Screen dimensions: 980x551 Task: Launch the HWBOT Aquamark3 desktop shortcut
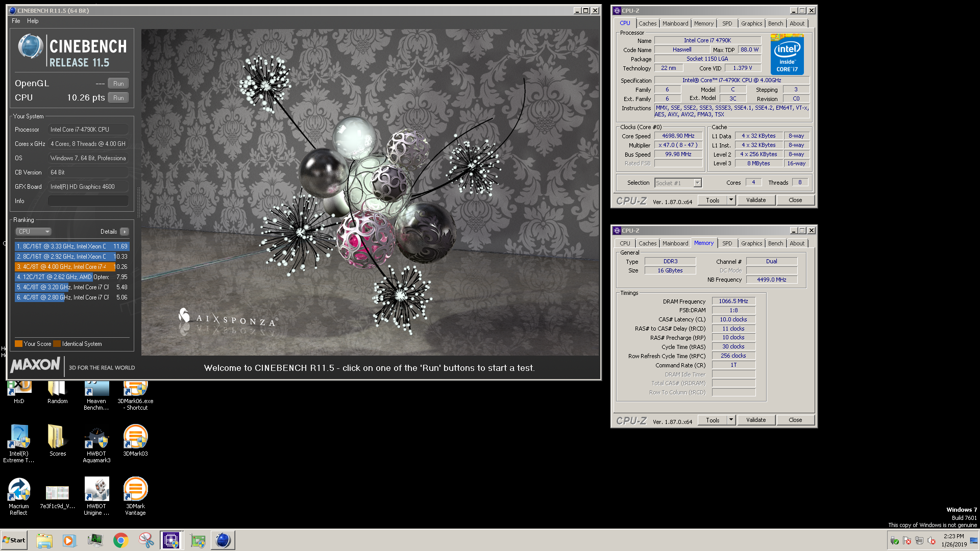pyautogui.click(x=96, y=443)
